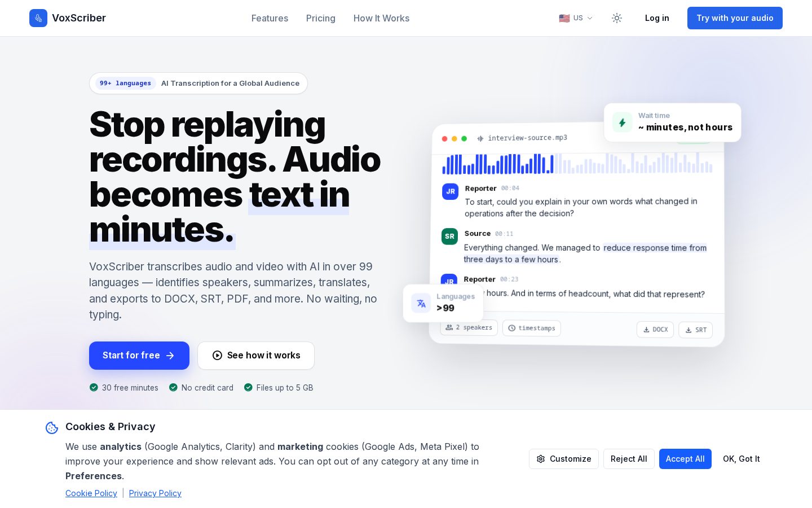Click the red window dot in transcript mockup

445,138
